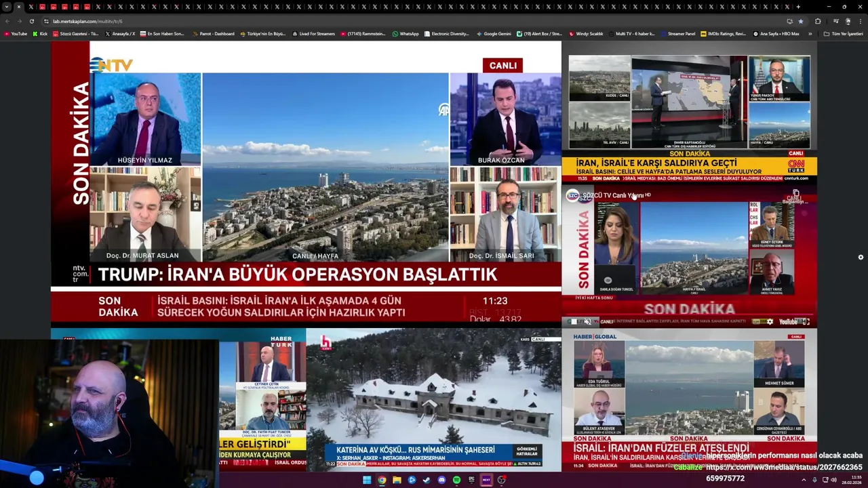
Task: Go back using the browser back arrow
Action: 7,21
